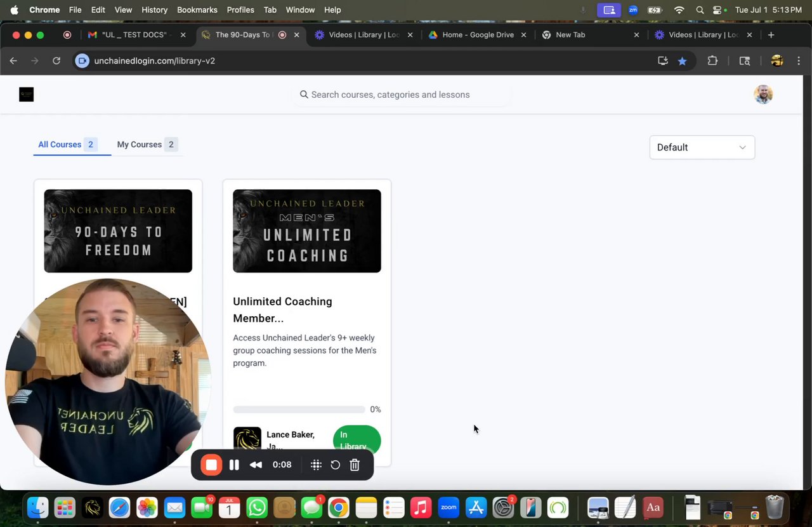The width and height of the screenshot is (812, 527).
Task: Close the New Tab tab
Action: [636, 35]
